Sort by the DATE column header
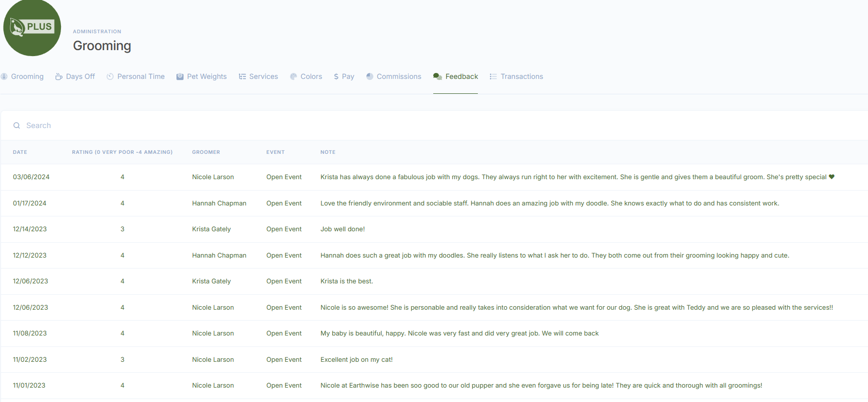868x402 pixels. [x=20, y=152]
